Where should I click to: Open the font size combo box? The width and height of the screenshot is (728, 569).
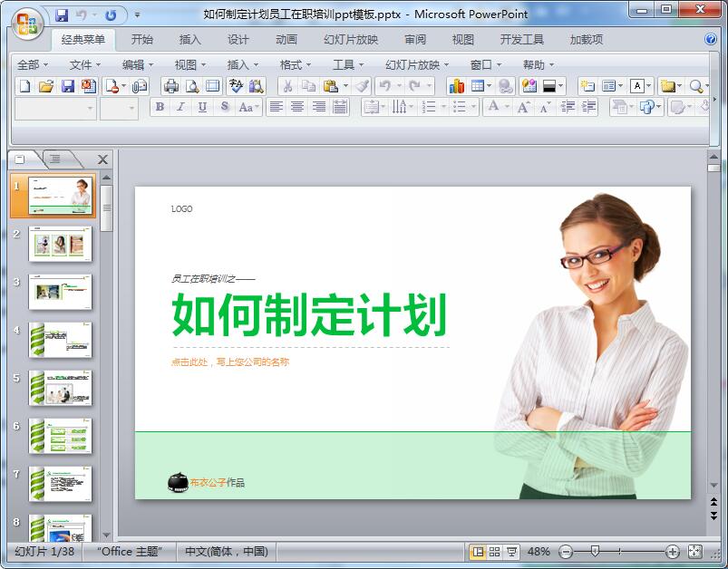[x=119, y=108]
